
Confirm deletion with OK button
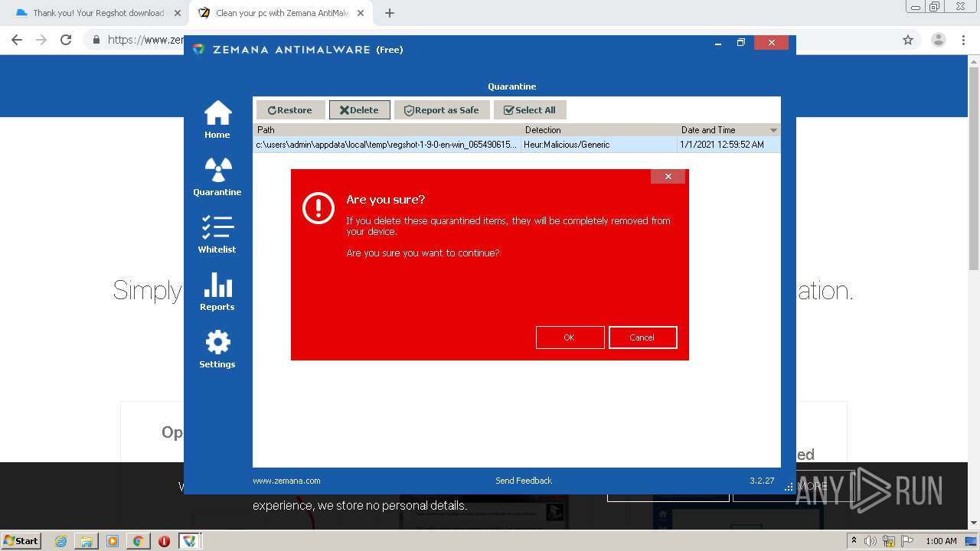[570, 337]
